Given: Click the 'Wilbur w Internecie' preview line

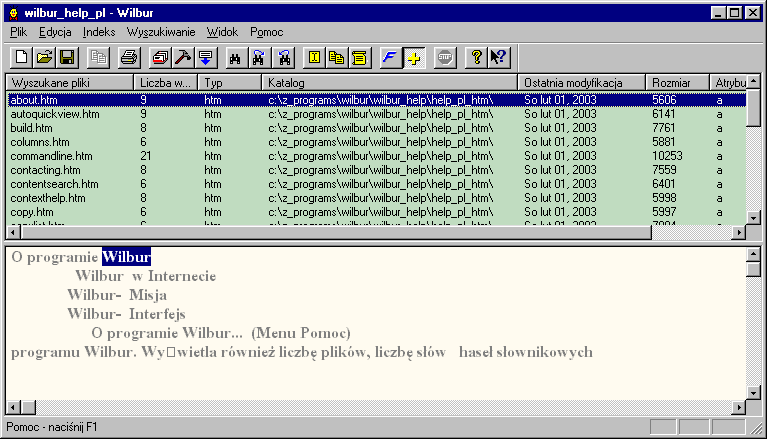Looking at the screenshot, I should [x=146, y=276].
